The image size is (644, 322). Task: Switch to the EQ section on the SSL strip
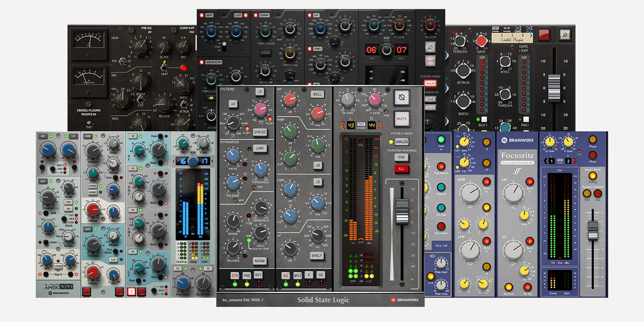(x=286, y=275)
